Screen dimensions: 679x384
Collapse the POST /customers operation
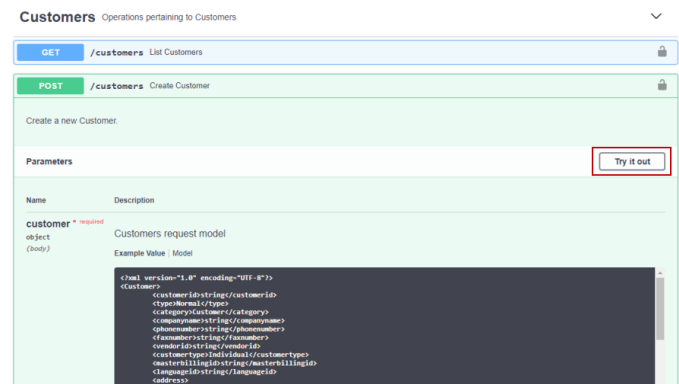point(345,86)
